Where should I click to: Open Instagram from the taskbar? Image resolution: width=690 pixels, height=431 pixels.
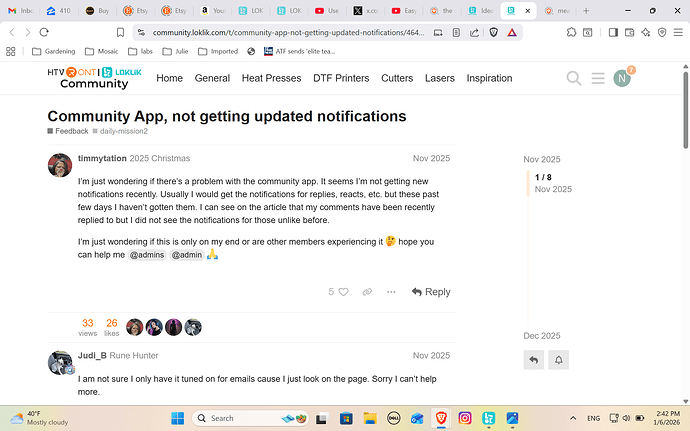[x=465, y=418]
